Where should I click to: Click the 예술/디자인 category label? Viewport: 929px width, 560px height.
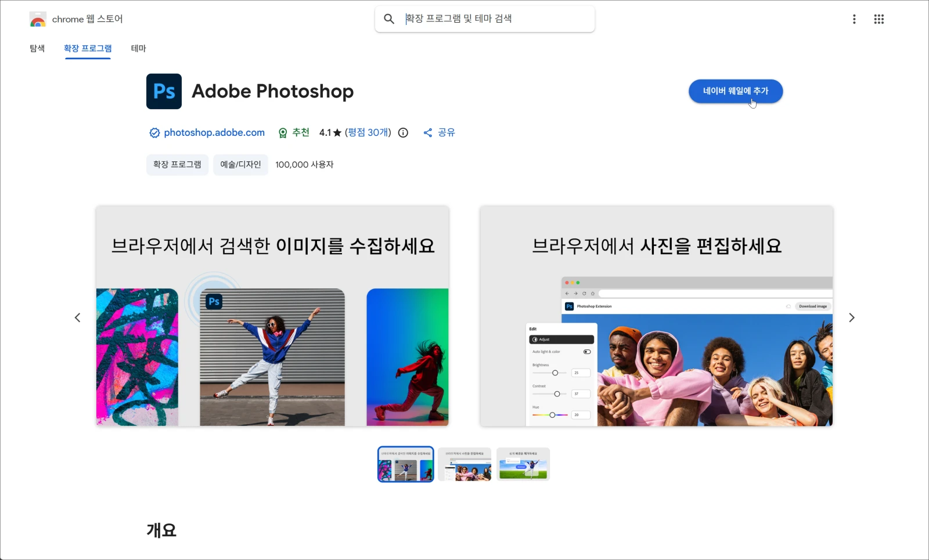pos(240,164)
